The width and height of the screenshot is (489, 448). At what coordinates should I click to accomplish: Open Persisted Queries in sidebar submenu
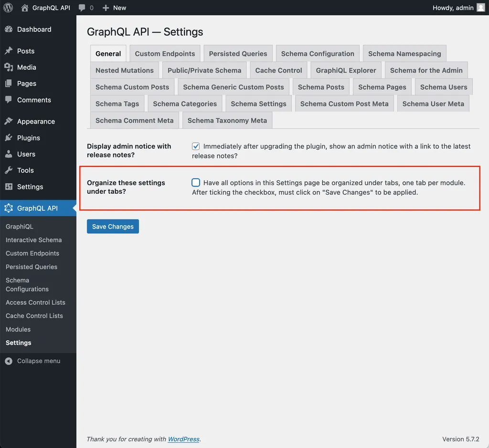(x=32, y=267)
